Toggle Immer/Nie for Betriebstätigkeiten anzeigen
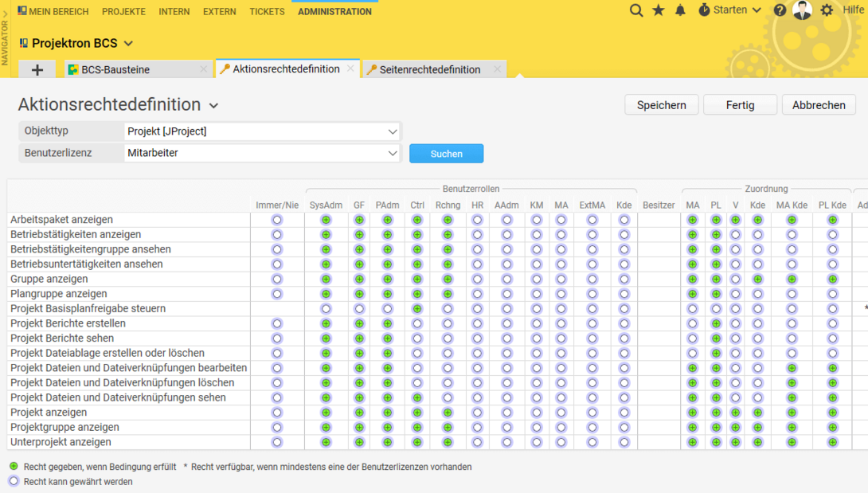The image size is (868, 493). point(277,235)
